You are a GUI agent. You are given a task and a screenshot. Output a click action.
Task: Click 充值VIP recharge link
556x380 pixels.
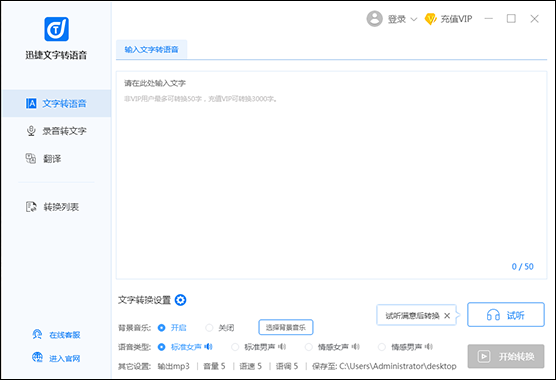point(456,19)
